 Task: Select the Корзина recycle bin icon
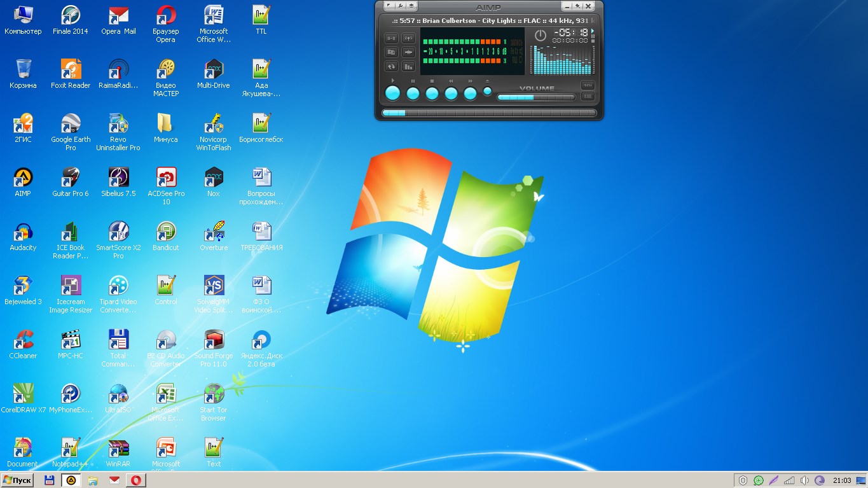pyautogui.click(x=23, y=74)
